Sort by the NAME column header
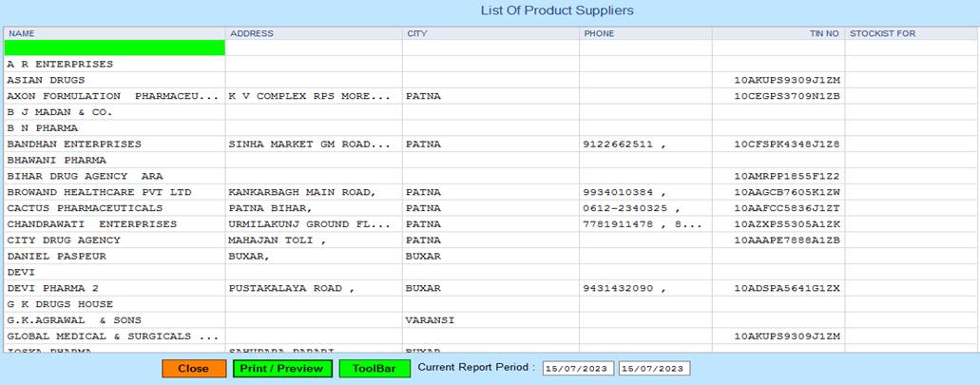980x385 pixels. click(x=21, y=33)
